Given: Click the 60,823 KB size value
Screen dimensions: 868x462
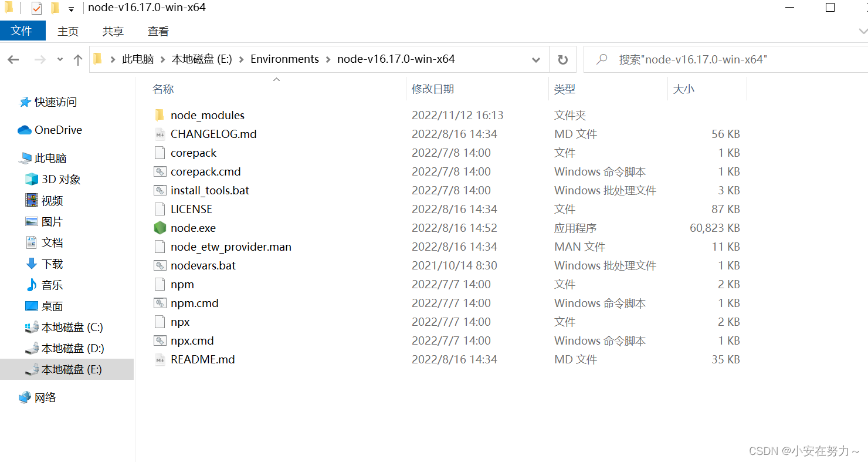Looking at the screenshot, I should [715, 228].
